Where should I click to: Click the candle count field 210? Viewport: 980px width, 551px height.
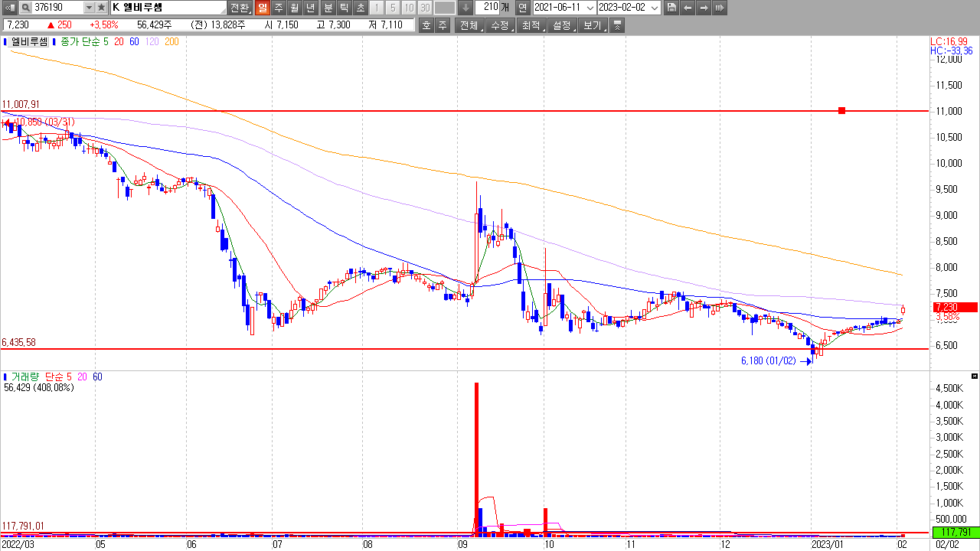[x=487, y=8]
